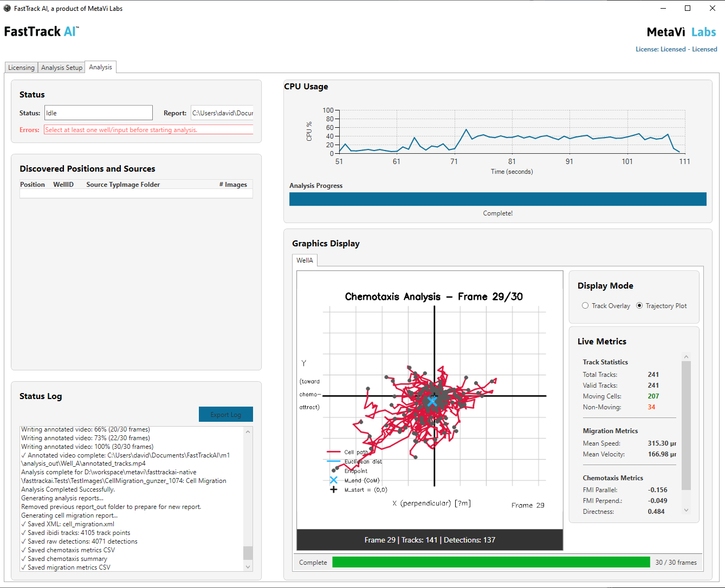
Task: Click the Export Log button
Action: (225, 414)
